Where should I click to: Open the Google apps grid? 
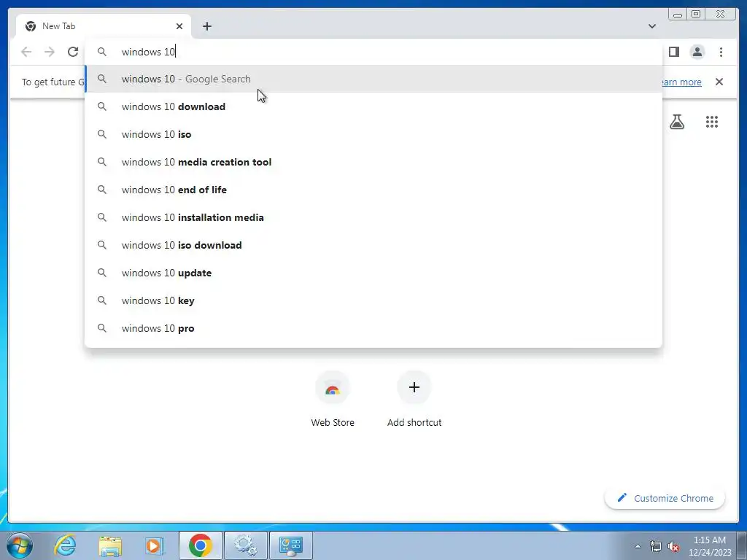click(x=712, y=122)
